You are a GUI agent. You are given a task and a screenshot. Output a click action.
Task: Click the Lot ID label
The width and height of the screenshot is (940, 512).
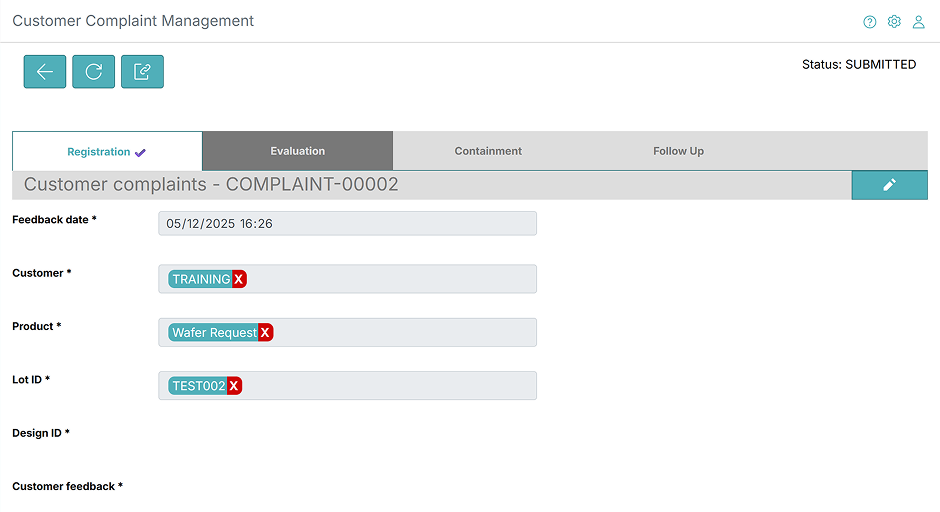(31, 380)
